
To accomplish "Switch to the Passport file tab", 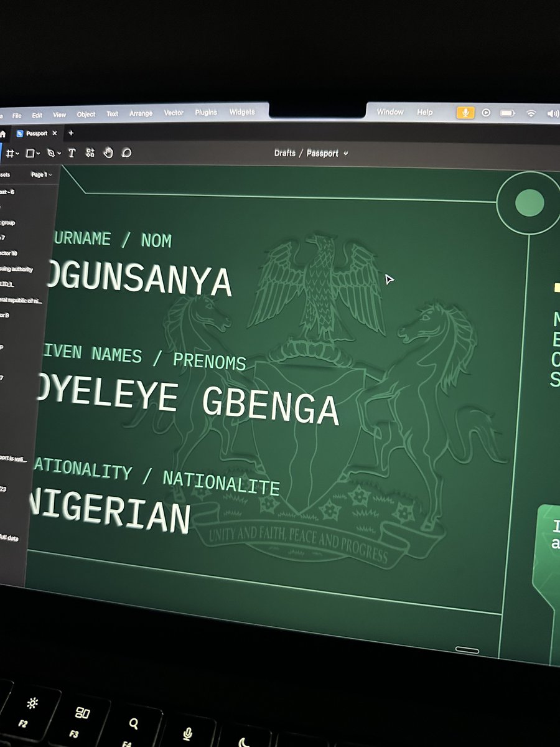I will coord(36,133).
